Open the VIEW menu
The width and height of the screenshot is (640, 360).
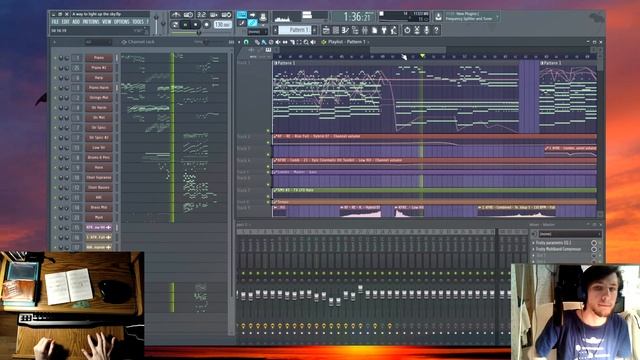(x=107, y=22)
